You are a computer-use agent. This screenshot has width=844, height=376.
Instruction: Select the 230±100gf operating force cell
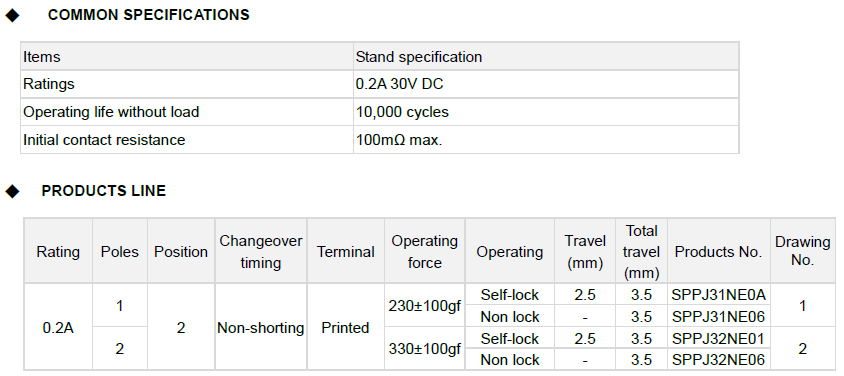(424, 306)
